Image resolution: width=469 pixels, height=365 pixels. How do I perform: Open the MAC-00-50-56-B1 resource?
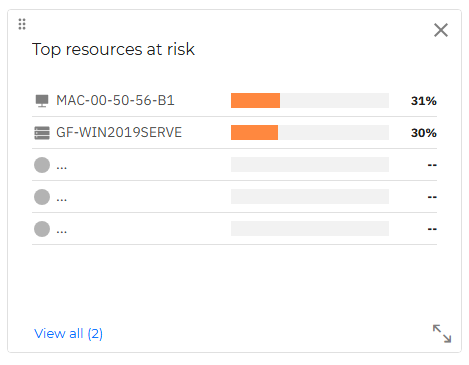tap(115, 100)
